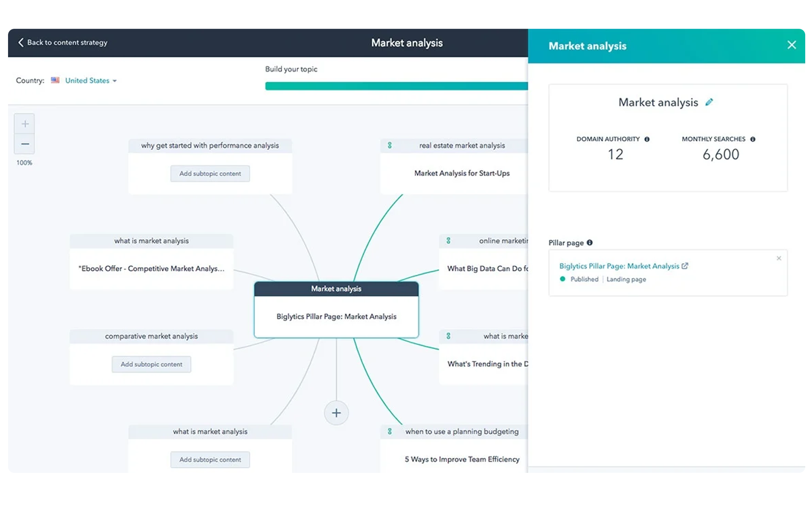Zoom in the topic map with plus
The width and height of the screenshot is (812, 508).
tap(25, 124)
